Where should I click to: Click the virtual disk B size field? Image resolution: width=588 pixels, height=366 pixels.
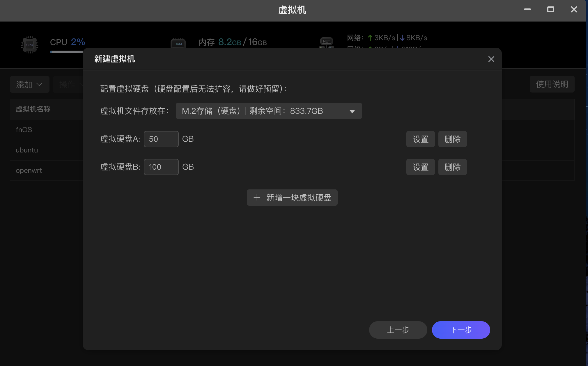[161, 167]
